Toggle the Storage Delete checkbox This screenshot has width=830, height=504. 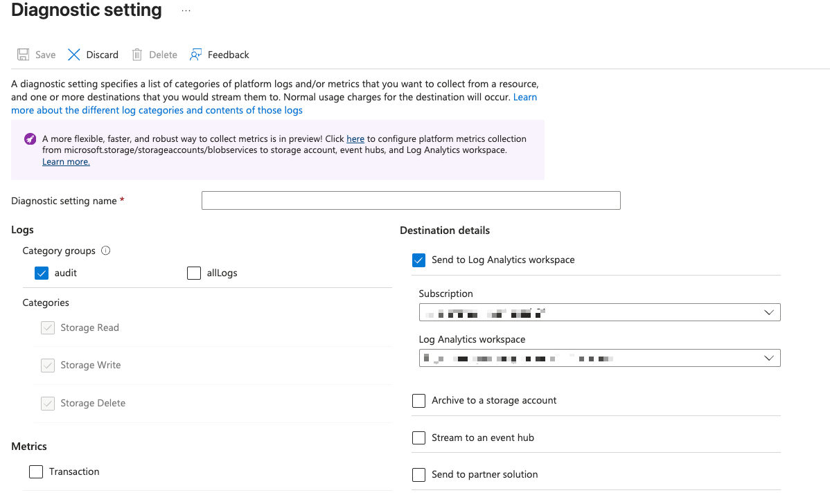tap(48, 404)
